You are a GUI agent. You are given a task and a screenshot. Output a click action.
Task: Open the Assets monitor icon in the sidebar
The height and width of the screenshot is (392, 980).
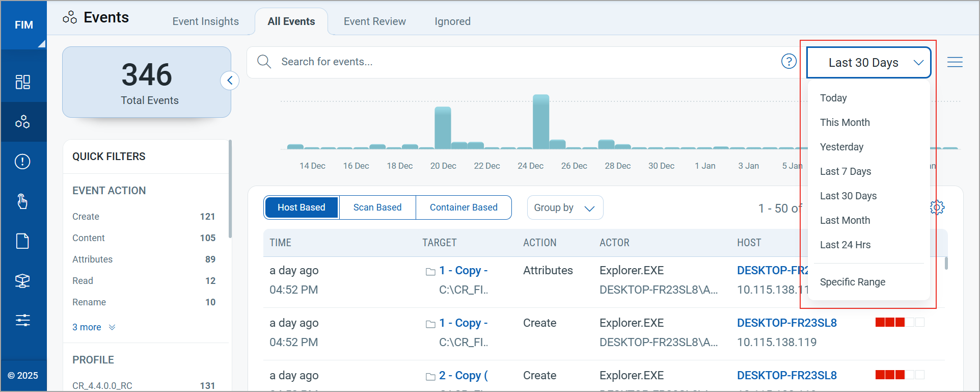coord(23,281)
